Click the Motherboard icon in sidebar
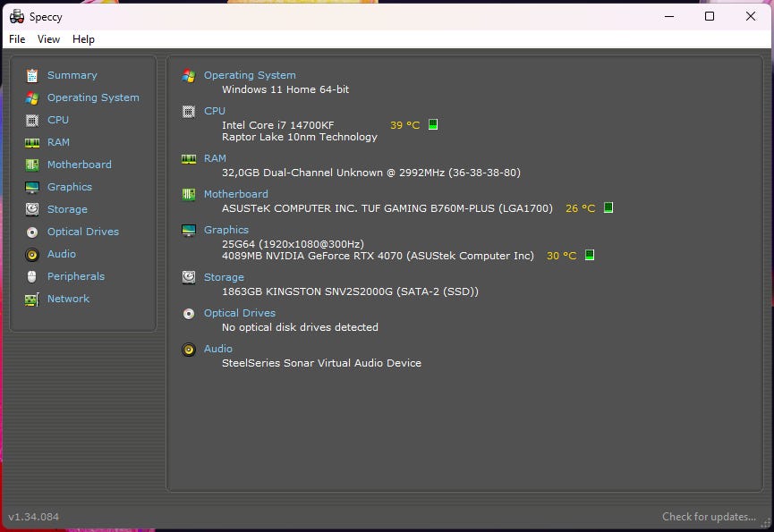This screenshot has height=532, width=774. (x=32, y=165)
